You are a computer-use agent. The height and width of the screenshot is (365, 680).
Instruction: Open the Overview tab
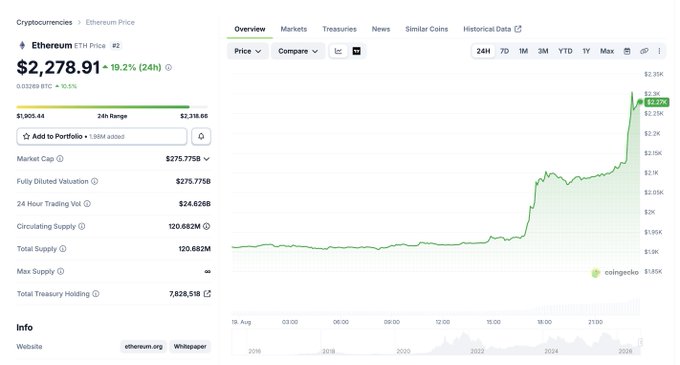coord(250,29)
